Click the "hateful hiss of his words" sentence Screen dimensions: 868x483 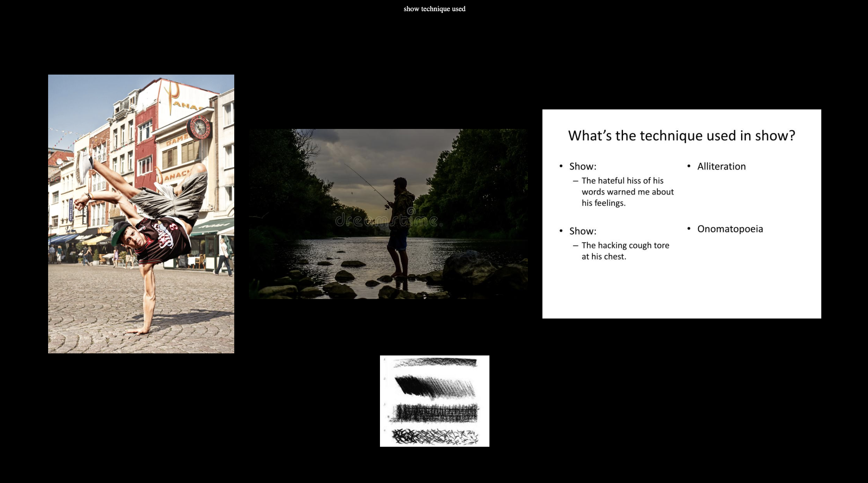point(627,192)
